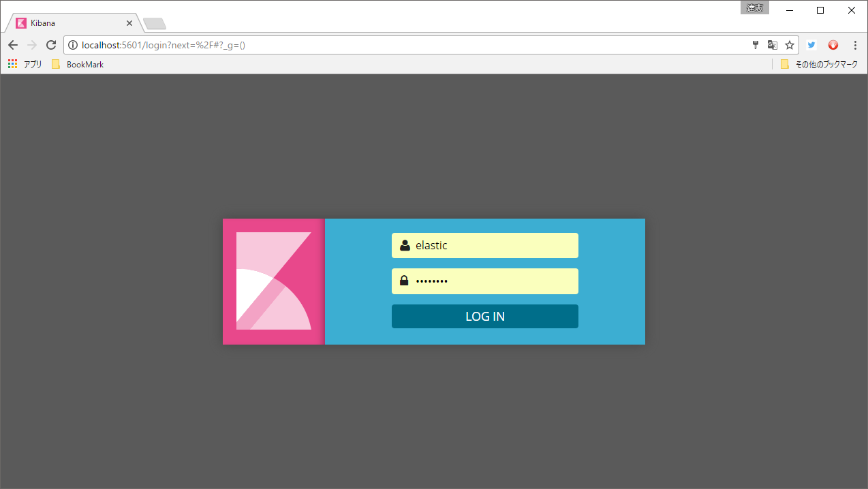Screen dimensions: 868x489
Task: Close the Chrome window
Action: (x=852, y=10)
